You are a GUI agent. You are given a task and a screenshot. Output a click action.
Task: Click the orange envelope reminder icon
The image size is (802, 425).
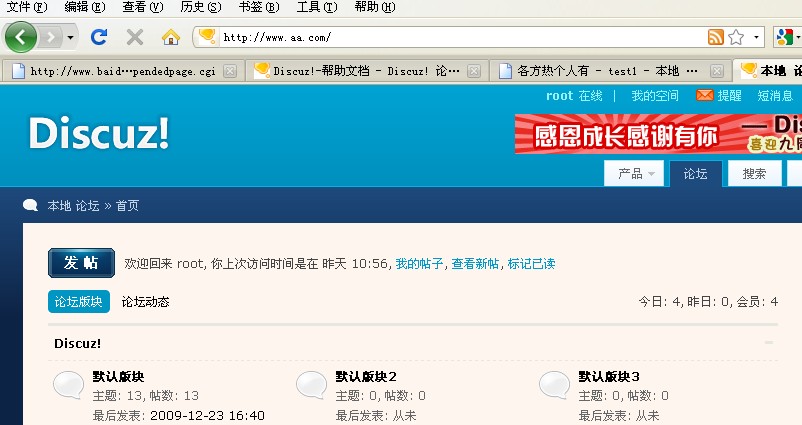pos(704,95)
